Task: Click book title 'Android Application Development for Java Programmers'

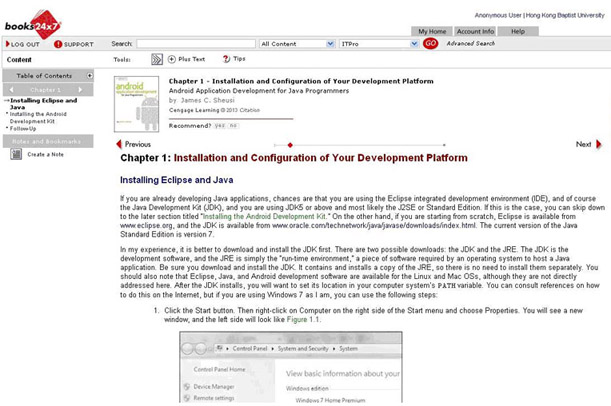Action: [x=259, y=91]
